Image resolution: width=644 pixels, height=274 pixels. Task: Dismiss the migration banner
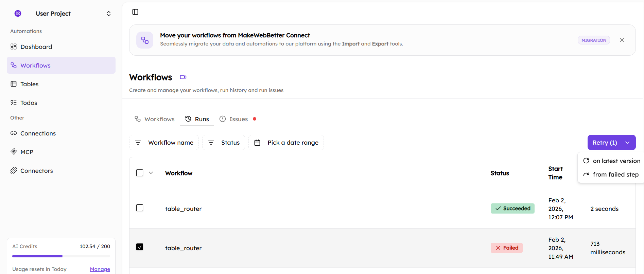pos(622,40)
